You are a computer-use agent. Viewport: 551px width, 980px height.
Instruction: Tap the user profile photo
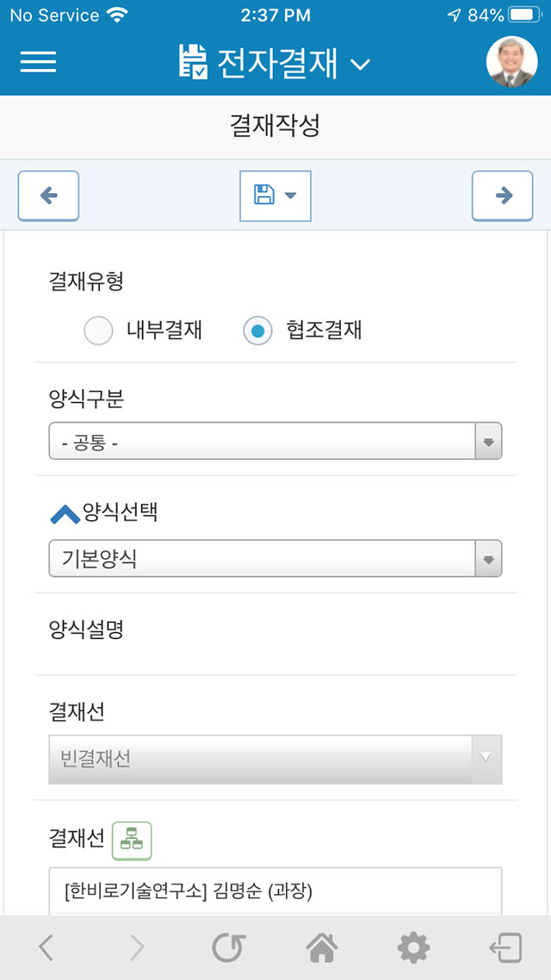tap(511, 61)
